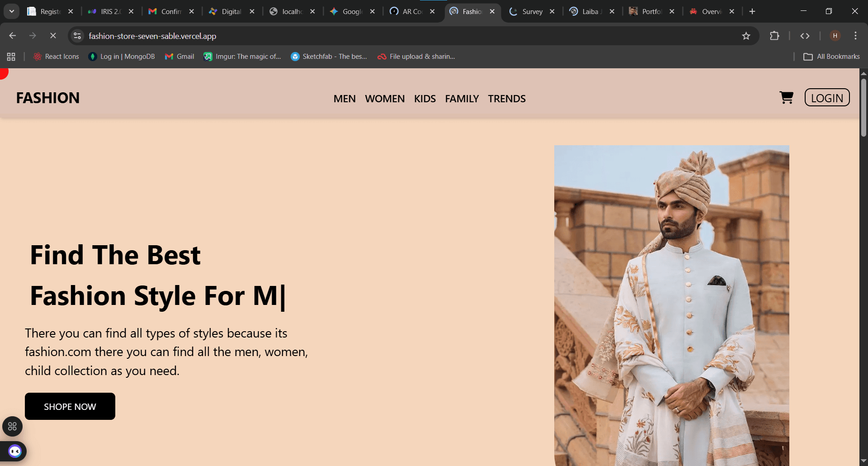
Task: Select the TRENDS navigation item
Action: 507,99
